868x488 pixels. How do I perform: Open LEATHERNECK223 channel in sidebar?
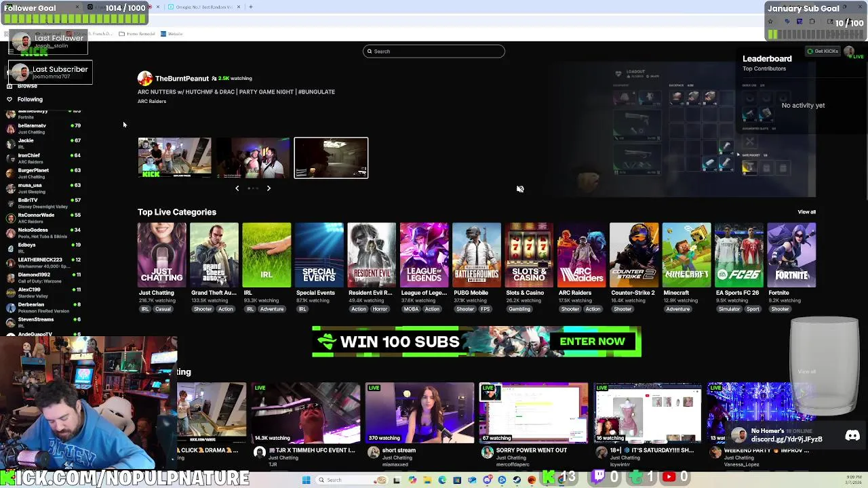pos(44,263)
